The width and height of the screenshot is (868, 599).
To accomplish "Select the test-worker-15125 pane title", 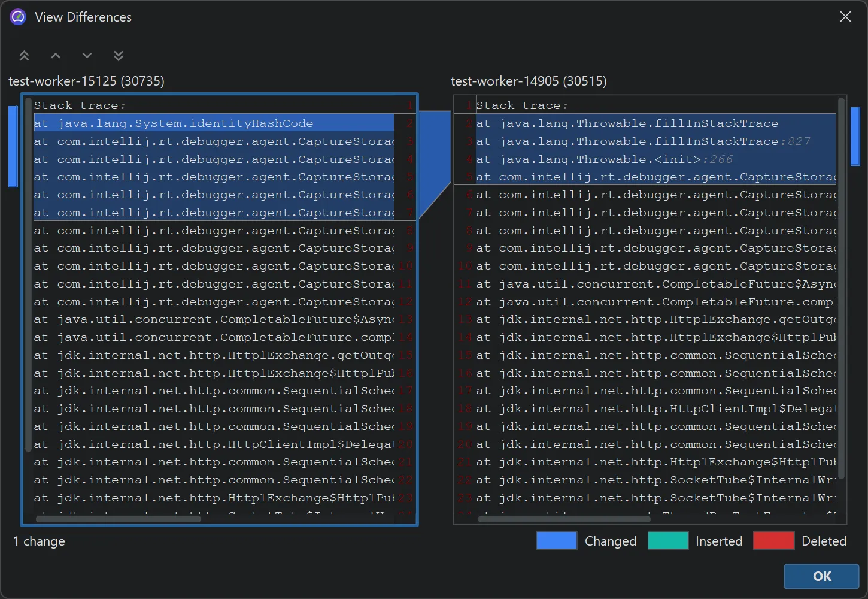I will [86, 81].
